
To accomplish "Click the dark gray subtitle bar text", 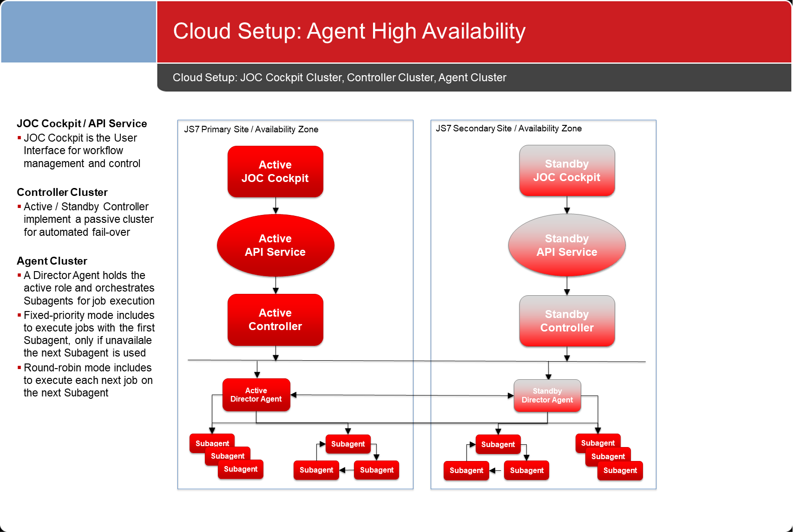I will [339, 78].
